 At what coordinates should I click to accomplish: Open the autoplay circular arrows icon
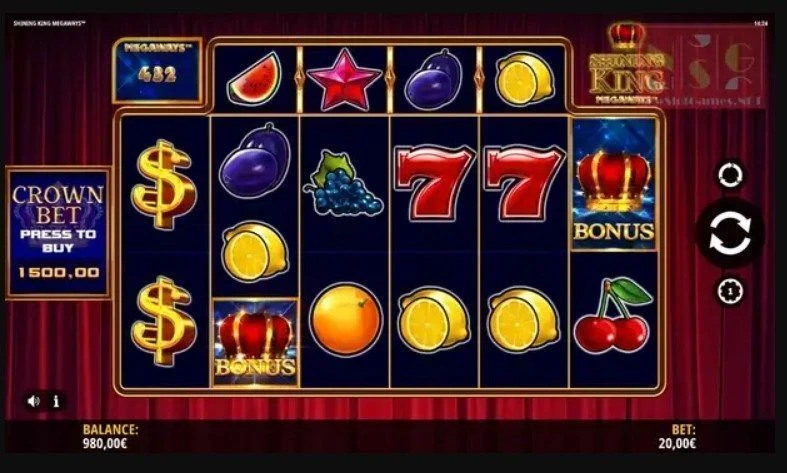[x=730, y=175]
